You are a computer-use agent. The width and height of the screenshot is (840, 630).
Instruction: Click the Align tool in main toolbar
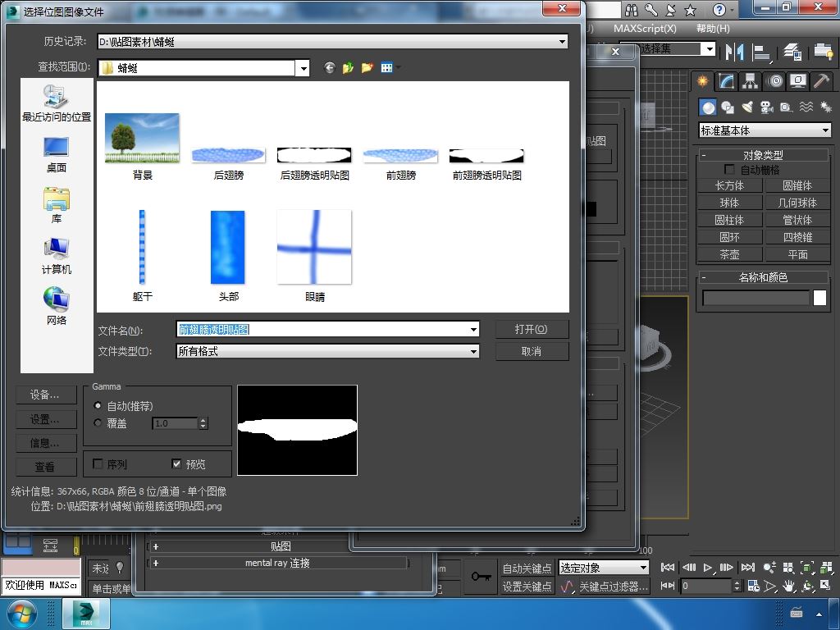click(761, 52)
